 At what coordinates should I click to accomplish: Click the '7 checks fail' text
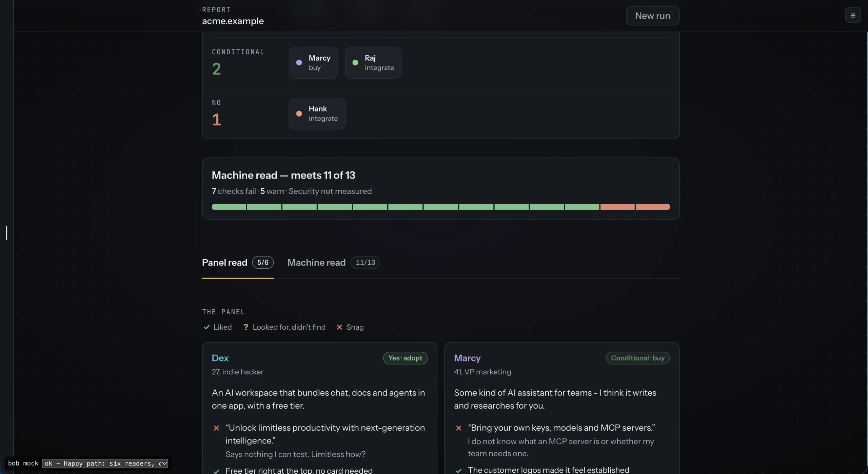pyautogui.click(x=234, y=191)
